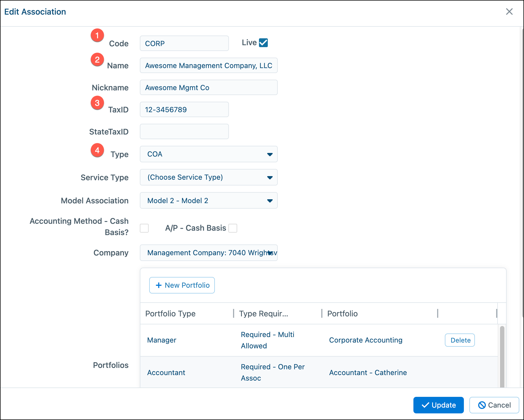Open the Model Association dropdown Model 2
The height and width of the screenshot is (420, 524).
208,200
